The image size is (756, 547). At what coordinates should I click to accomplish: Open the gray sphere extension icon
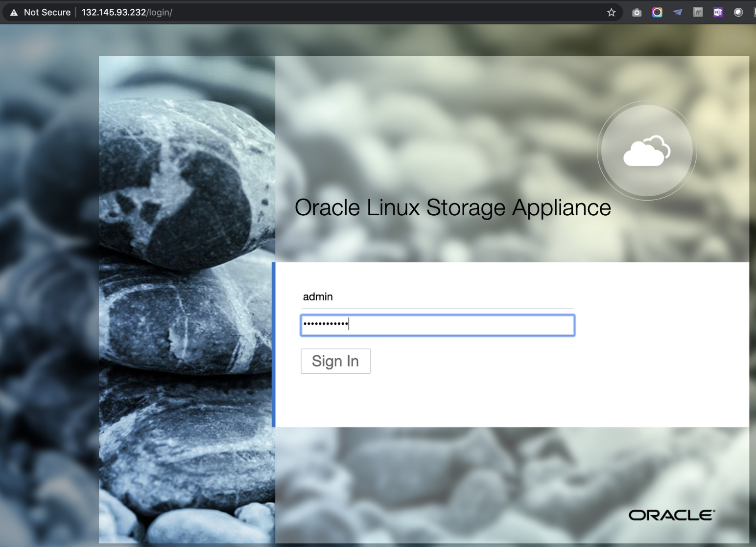pyautogui.click(x=738, y=12)
